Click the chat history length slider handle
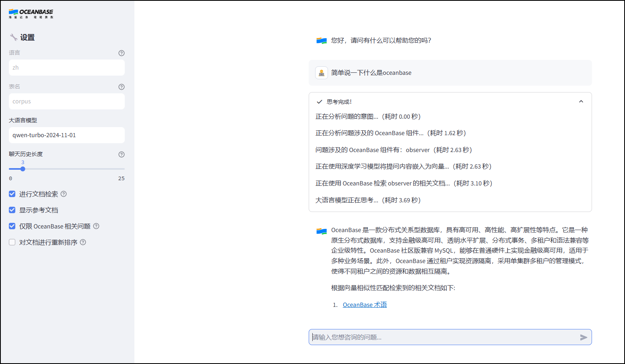 point(23,169)
